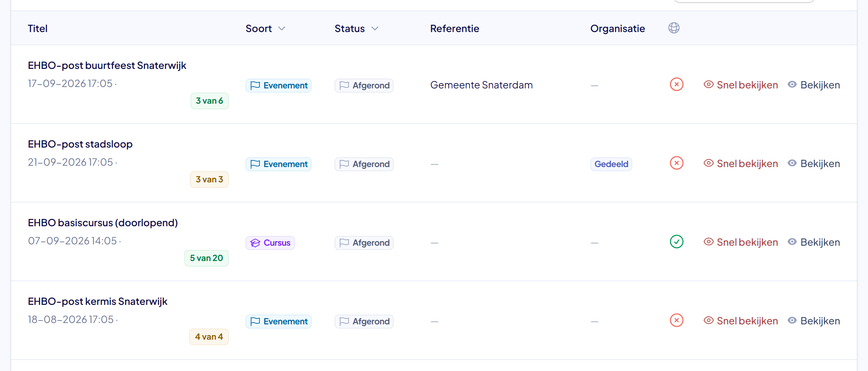Viewport: 868px width, 371px height.
Task: Click the Referentie column header
Action: (455, 29)
